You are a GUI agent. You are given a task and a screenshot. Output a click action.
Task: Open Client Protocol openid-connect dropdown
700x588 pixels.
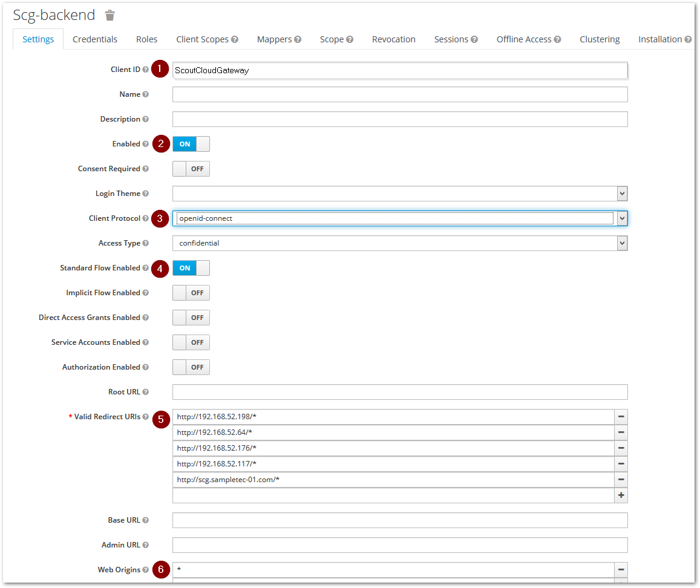pyautogui.click(x=399, y=218)
